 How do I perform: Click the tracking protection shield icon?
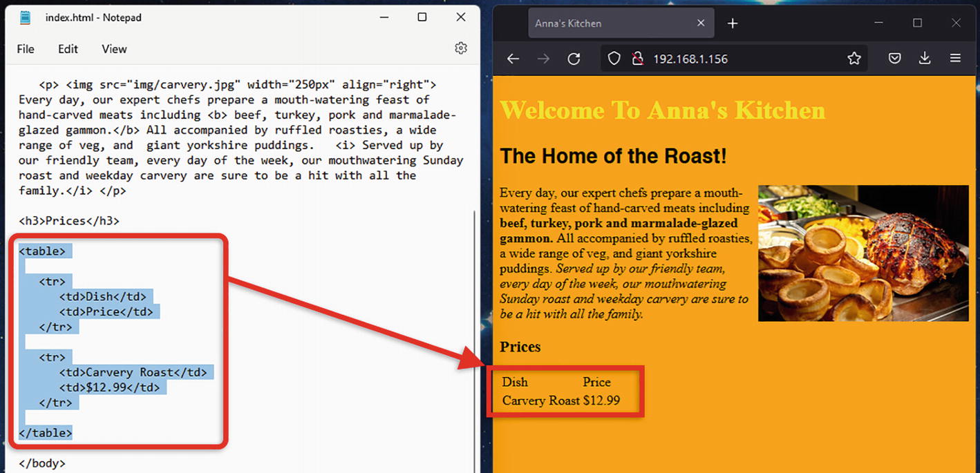(614, 59)
